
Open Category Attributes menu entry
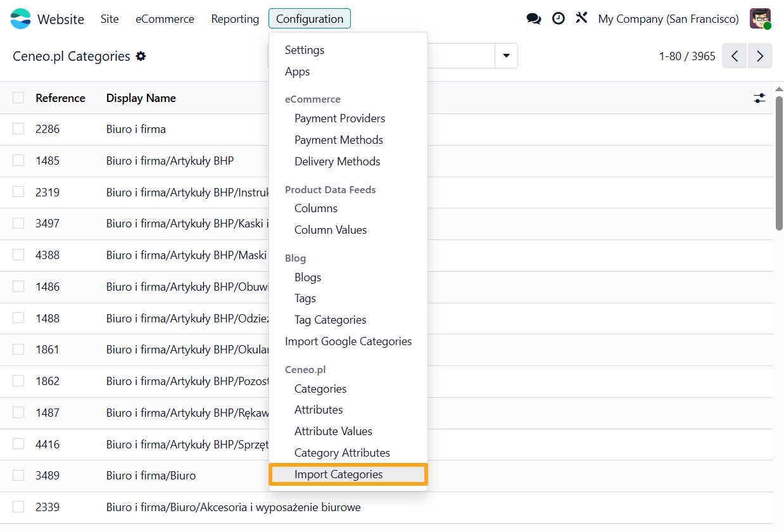pyautogui.click(x=342, y=453)
